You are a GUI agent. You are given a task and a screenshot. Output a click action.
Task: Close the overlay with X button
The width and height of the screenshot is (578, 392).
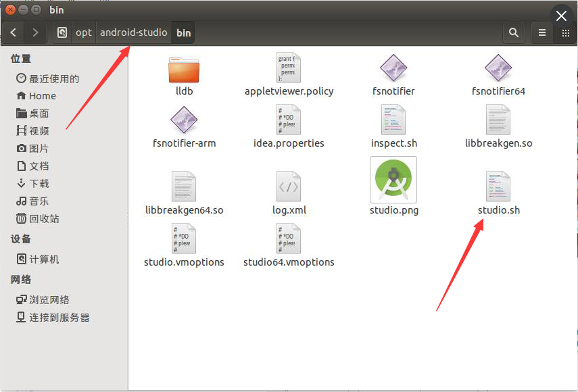pos(561,16)
